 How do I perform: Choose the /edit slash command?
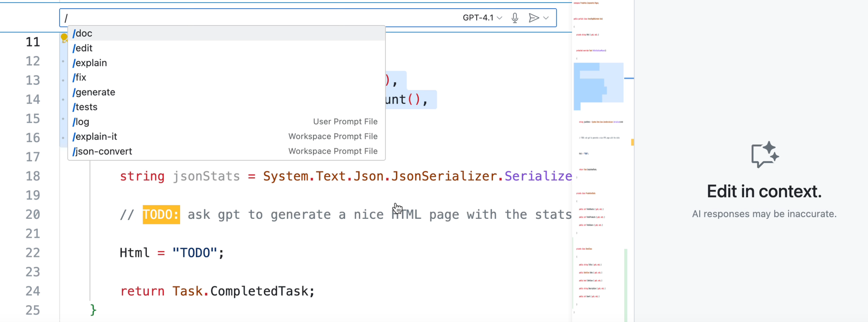click(x=83, y=48)
